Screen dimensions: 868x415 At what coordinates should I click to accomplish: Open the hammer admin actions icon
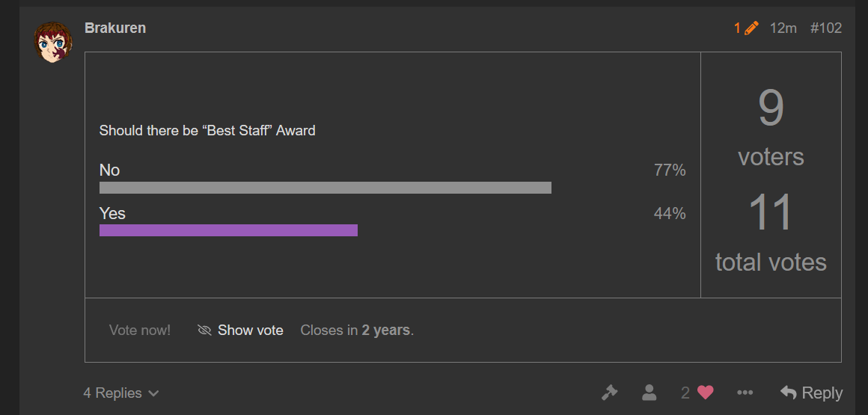pyautogui.click(x=609, y=393)
